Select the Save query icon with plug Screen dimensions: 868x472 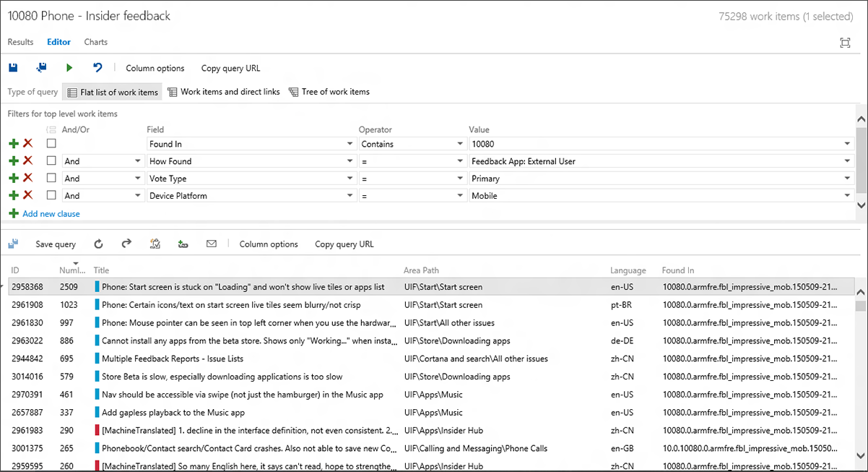[x=41, y=67]
